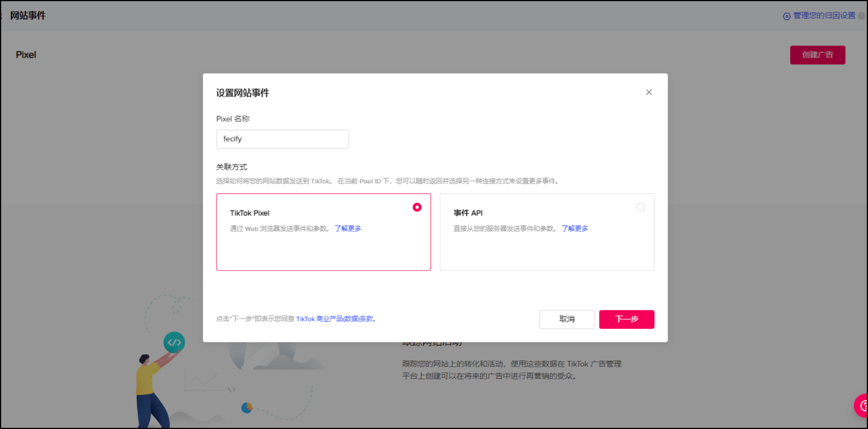The height and width of the screenshot is (429, 868).
Task: Select the 事件 API radio button
Action: [640, 207]
